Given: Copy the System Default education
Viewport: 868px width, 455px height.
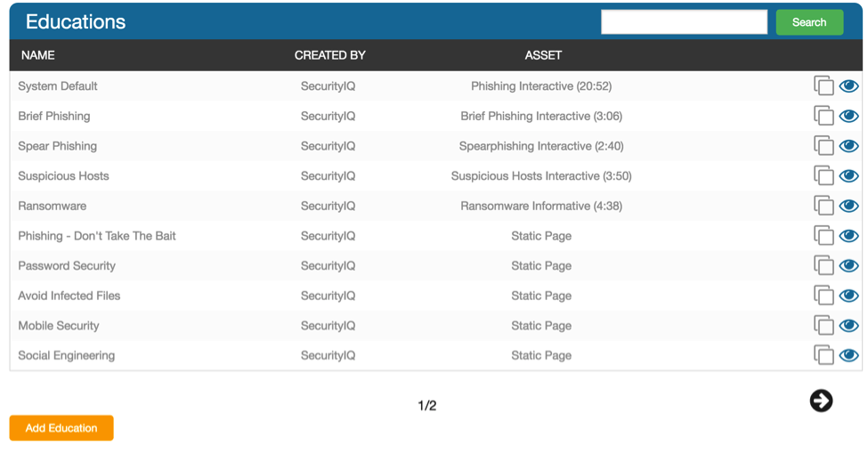Looking at the screenshot, I should [823, 86].
